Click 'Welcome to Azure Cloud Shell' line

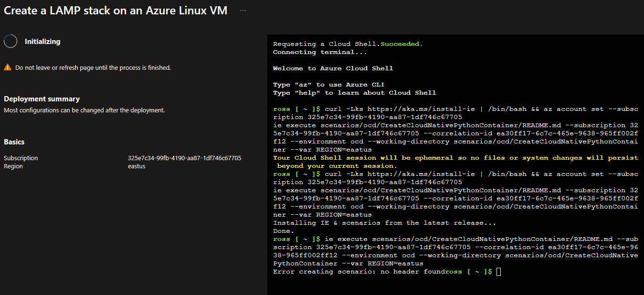coord(333,68)
